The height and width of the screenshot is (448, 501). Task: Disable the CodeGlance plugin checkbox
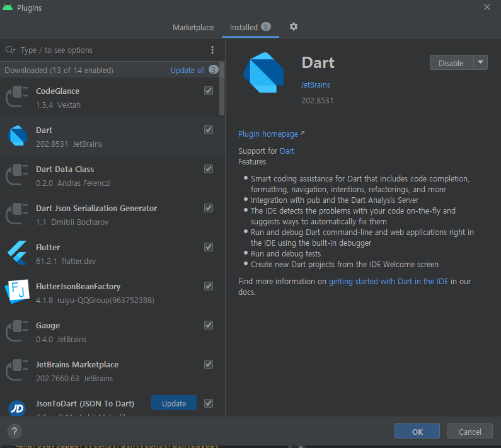click(209, 91)
